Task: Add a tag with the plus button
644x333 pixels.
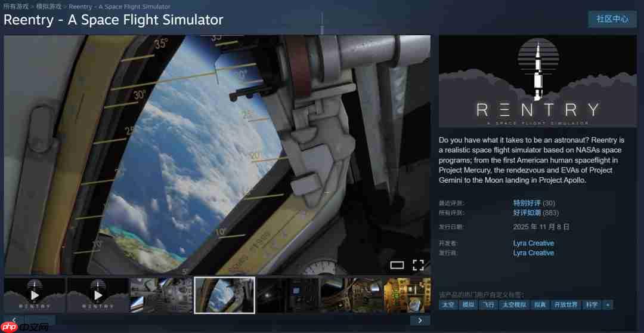Action: point(608,304)
